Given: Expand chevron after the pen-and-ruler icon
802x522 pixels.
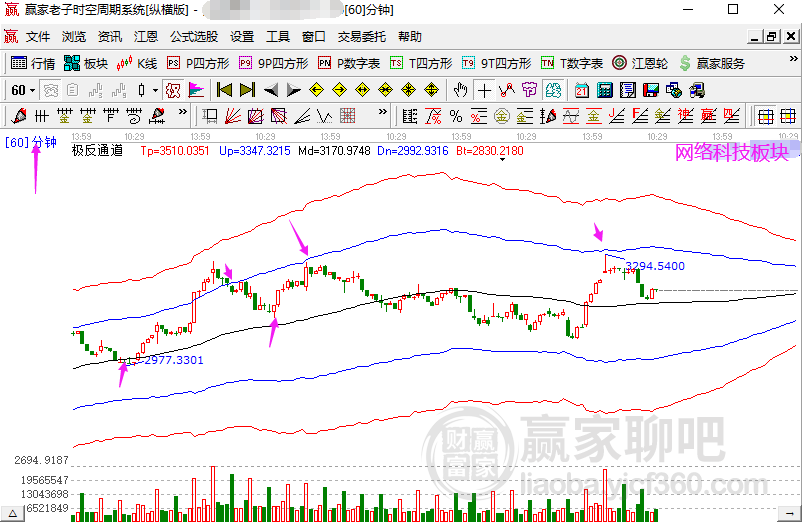Looking at the screenshot, I should [x=183, y=112].
